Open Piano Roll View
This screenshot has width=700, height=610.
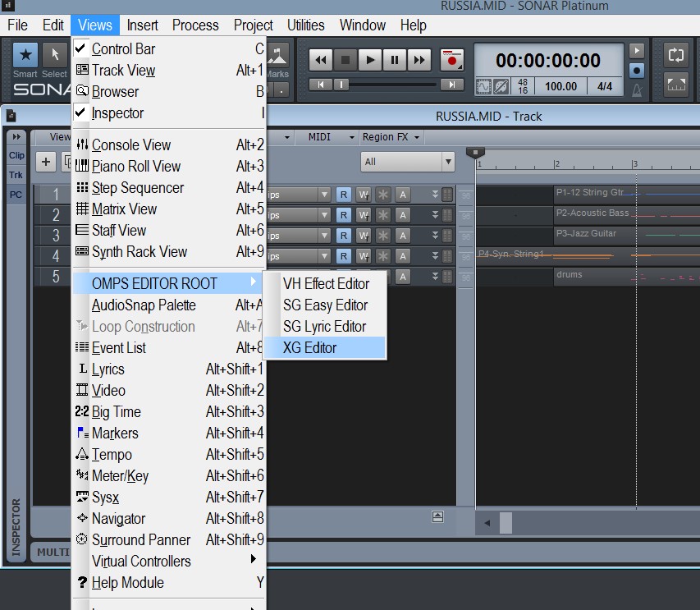point(169,166)
